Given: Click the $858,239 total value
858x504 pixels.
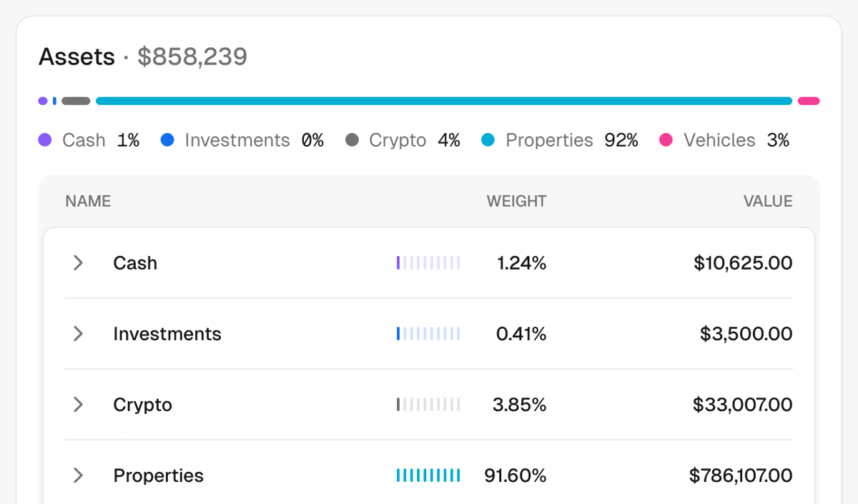Looking at the screenshot, I should pyautogui.click(x=193, y=56).
